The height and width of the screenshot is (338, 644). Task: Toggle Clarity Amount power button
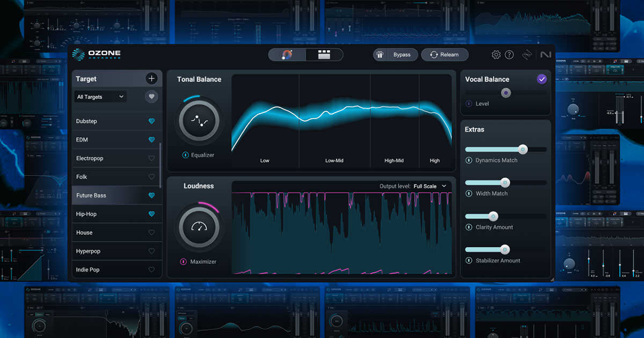469,227
